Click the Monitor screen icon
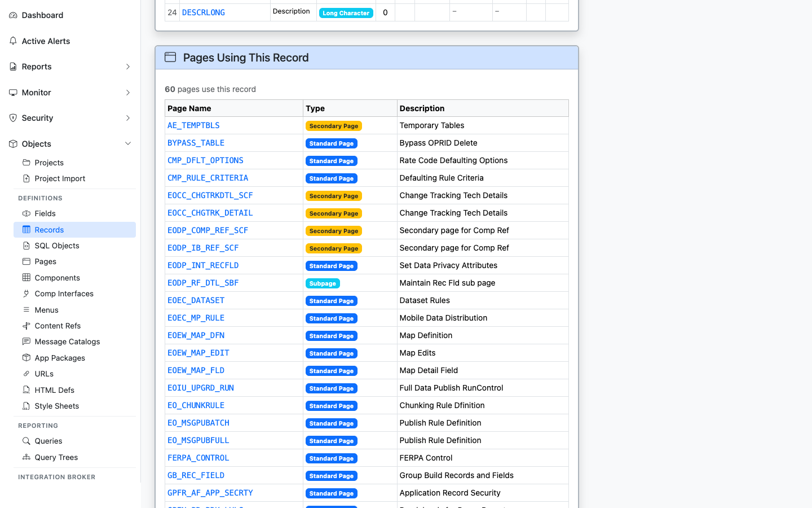 (x=13, y=93)
